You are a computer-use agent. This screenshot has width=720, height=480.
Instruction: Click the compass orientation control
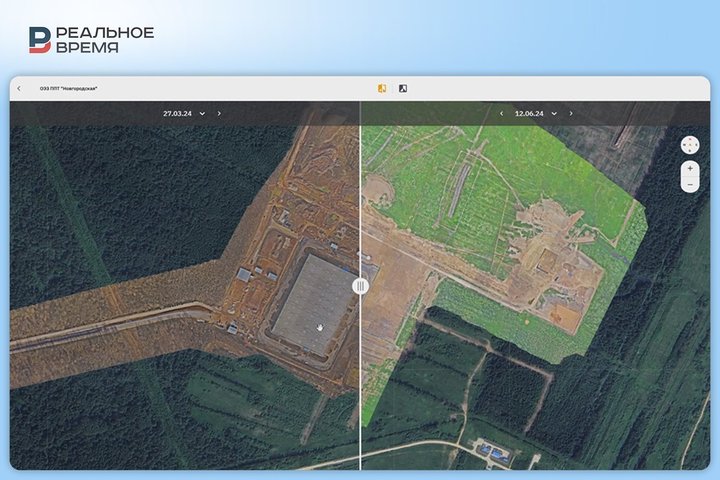pyautogui.click(x=689, y=145)
